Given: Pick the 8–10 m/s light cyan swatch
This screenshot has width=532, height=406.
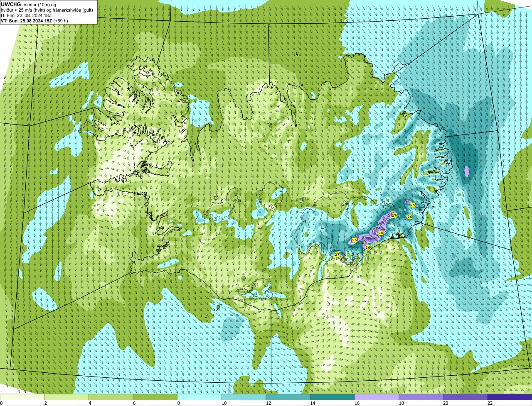Looking at the screenshot, I should (x=199, y=397).
